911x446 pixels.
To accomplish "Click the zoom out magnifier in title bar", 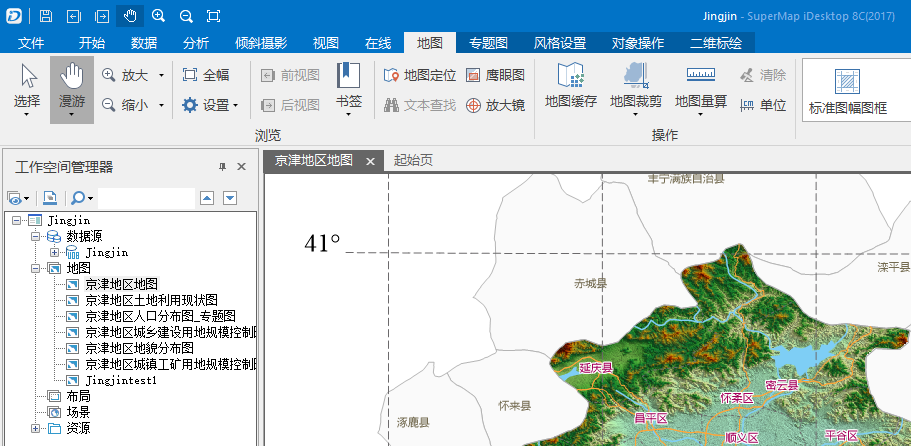I will [186, 16].
